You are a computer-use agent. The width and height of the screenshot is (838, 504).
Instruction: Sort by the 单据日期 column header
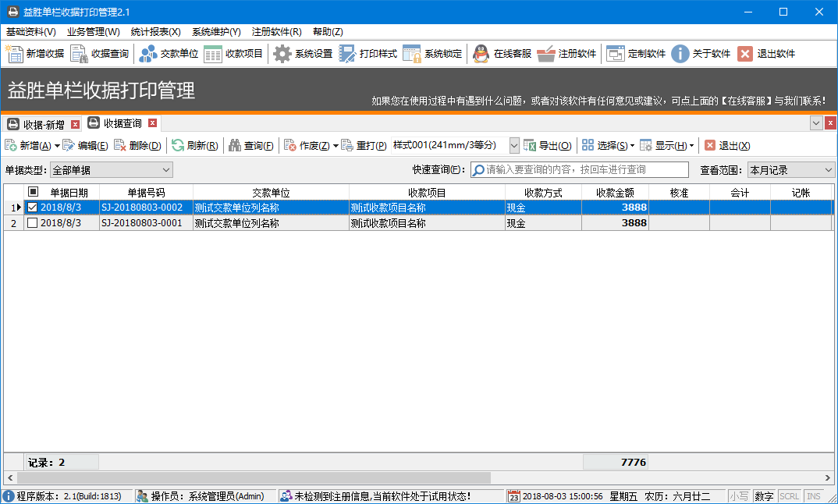(x=69, y=193)
